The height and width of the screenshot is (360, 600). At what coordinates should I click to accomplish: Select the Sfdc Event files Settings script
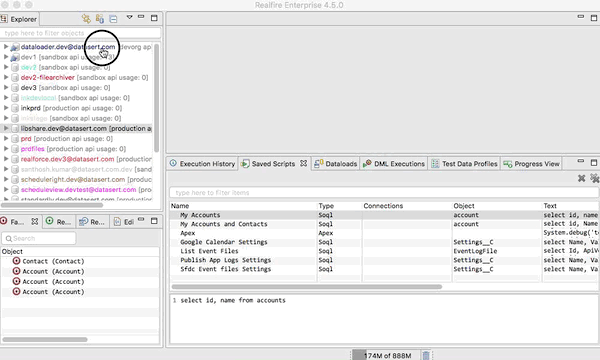pos(225,269)
